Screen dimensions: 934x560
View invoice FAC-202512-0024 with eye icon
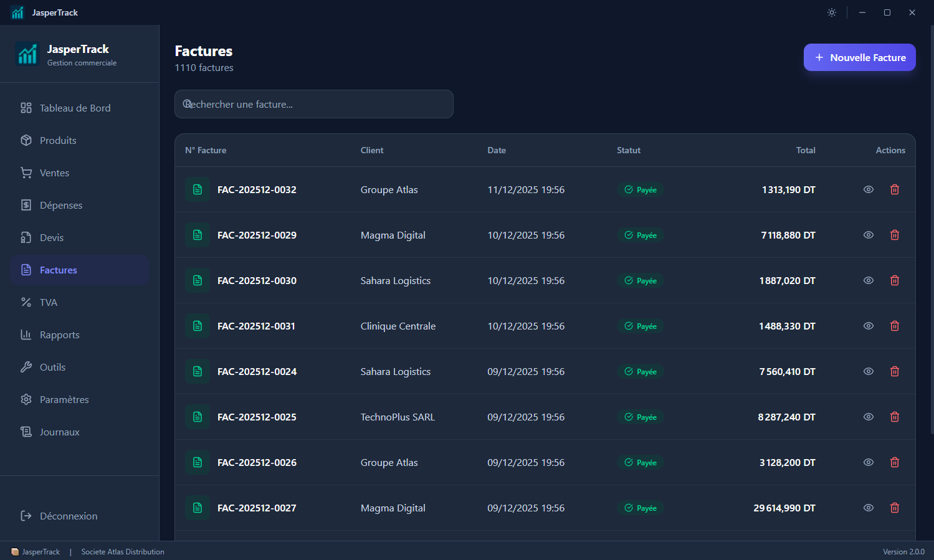click(x=869, y=371)
